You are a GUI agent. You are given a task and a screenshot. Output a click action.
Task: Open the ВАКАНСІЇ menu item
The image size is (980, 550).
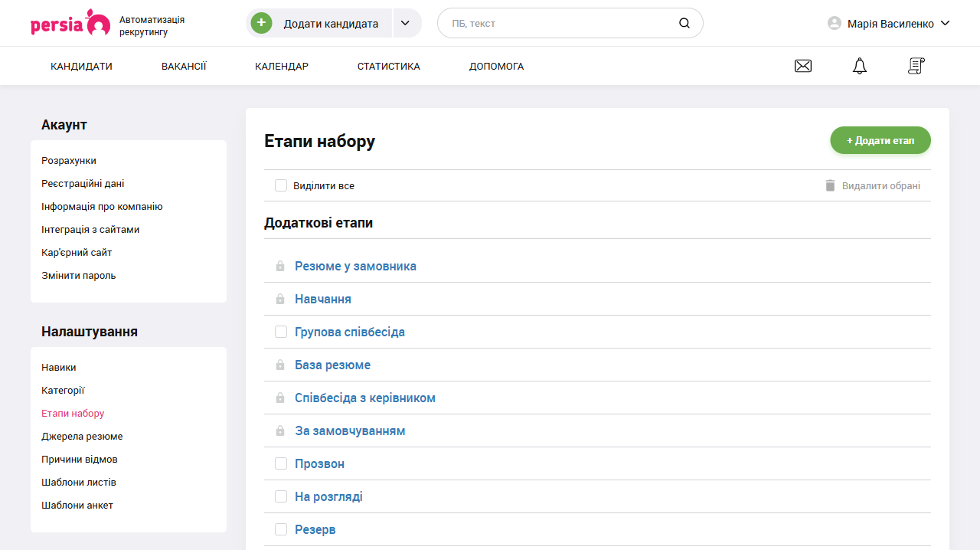(184, 67)
